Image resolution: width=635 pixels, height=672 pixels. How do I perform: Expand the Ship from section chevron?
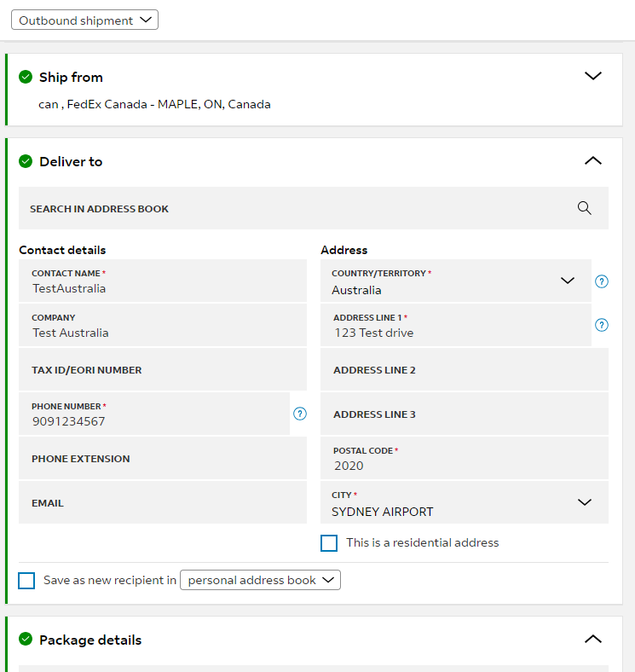(593, 76)
